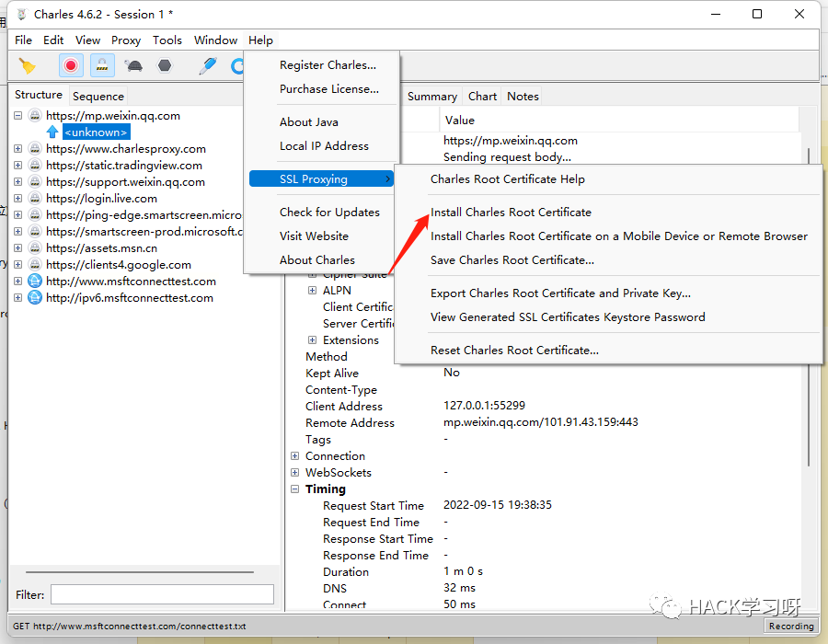Click the lock icon next to www.charlesproxy.com
Image resolution: width=828 pixels, height=644 pixels.
click(x=35, y=149)
